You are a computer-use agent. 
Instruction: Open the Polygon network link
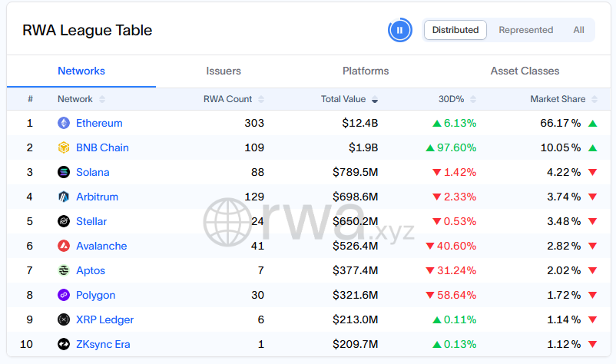[x=95, y=296]
